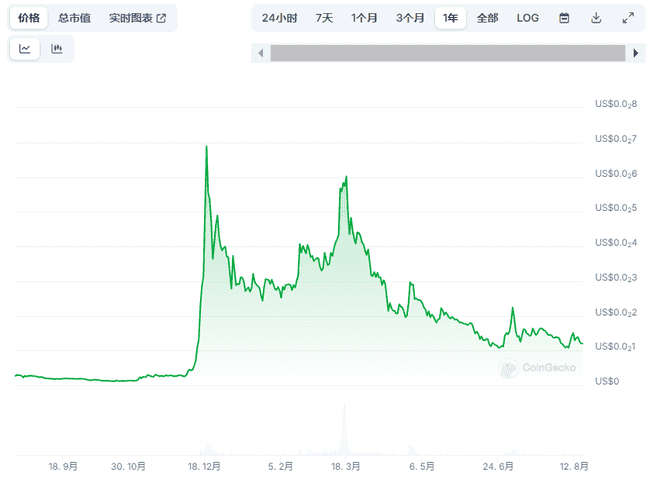Viewport: 650px width, 479px height.
Task: Switch to the 价格 tab
Action: point(29,18)
